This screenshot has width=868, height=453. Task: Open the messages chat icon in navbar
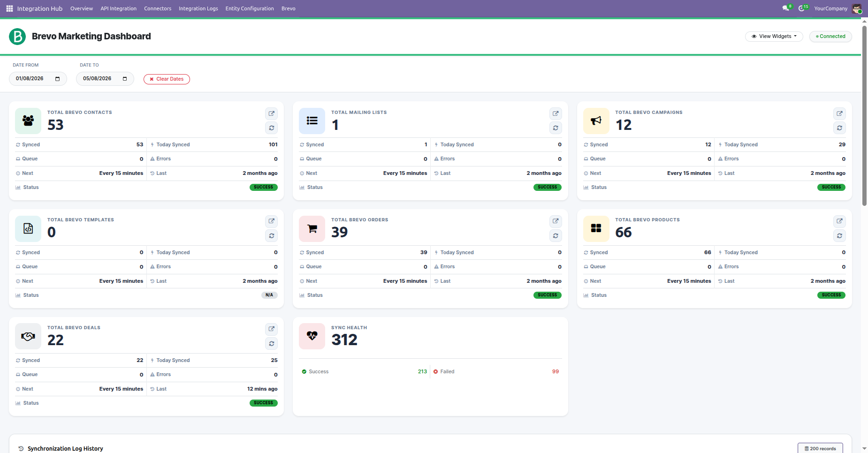click(786, 8)
